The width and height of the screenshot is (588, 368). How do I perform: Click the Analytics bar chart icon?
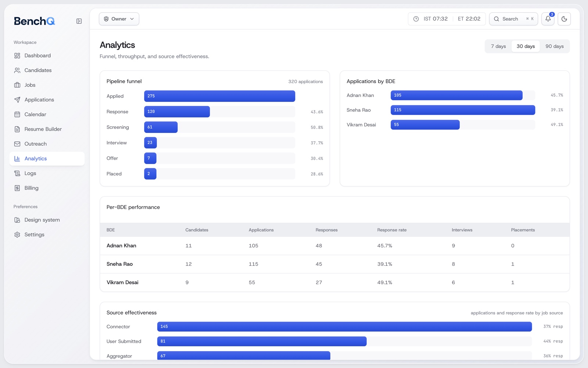pos(17,159)
